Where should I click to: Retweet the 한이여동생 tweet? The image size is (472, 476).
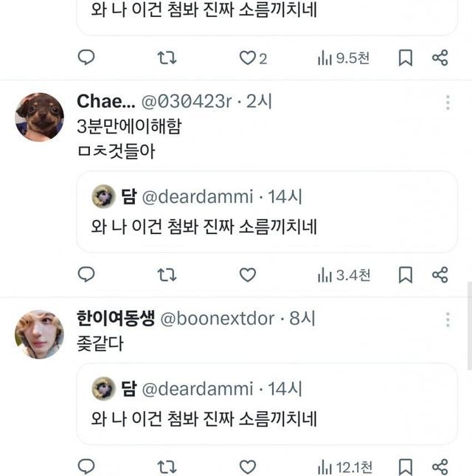(x=167, y=466)
